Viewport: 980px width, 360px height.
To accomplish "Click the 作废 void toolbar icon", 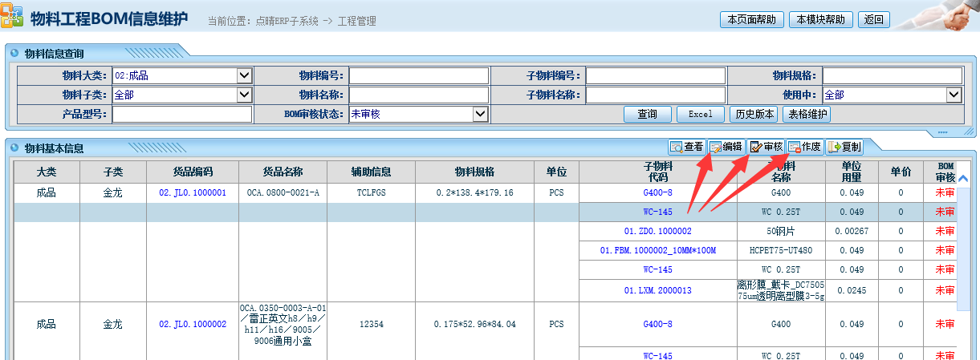I will point(795,148).
